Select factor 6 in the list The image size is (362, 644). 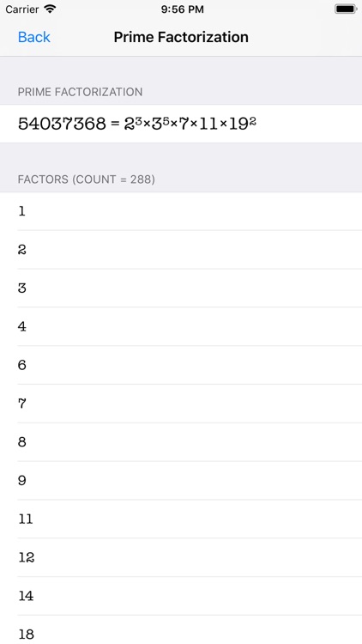(x=181, y=365)
